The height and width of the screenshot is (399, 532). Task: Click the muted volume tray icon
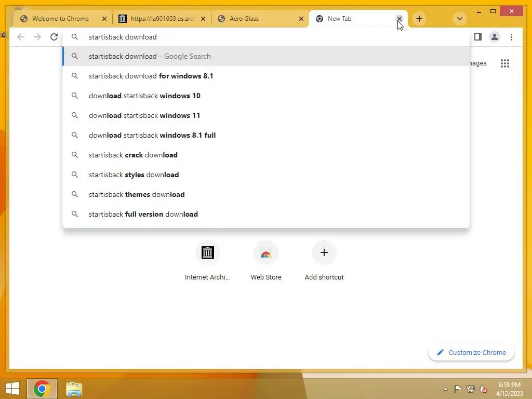point(483,389)
